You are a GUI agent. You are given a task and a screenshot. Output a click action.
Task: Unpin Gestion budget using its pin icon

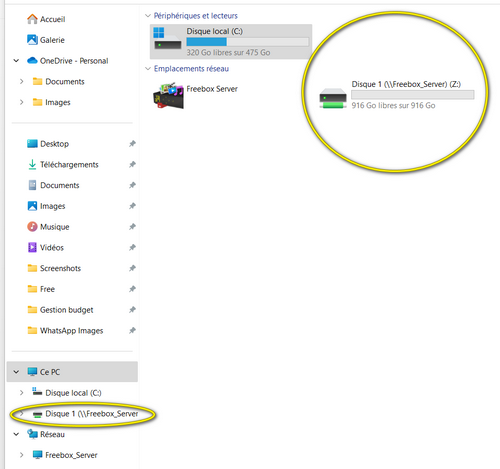tap(132, 310)
